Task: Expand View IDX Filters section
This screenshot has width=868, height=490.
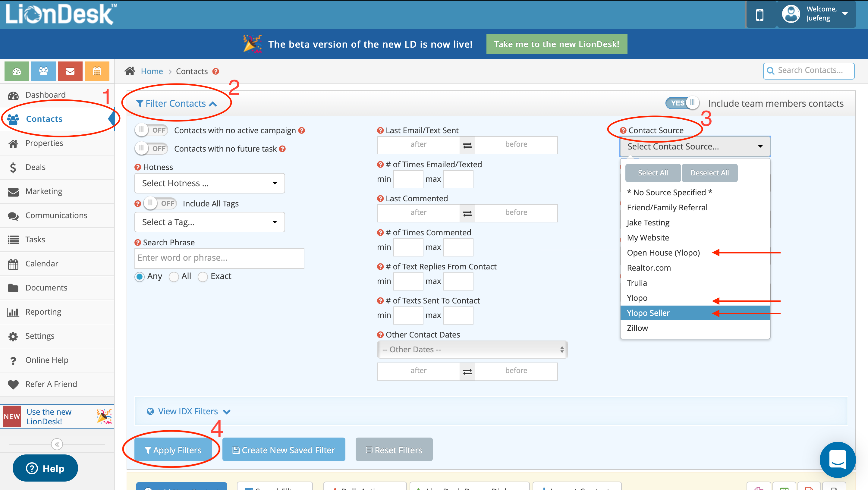Action: click(x=188, y=411)
